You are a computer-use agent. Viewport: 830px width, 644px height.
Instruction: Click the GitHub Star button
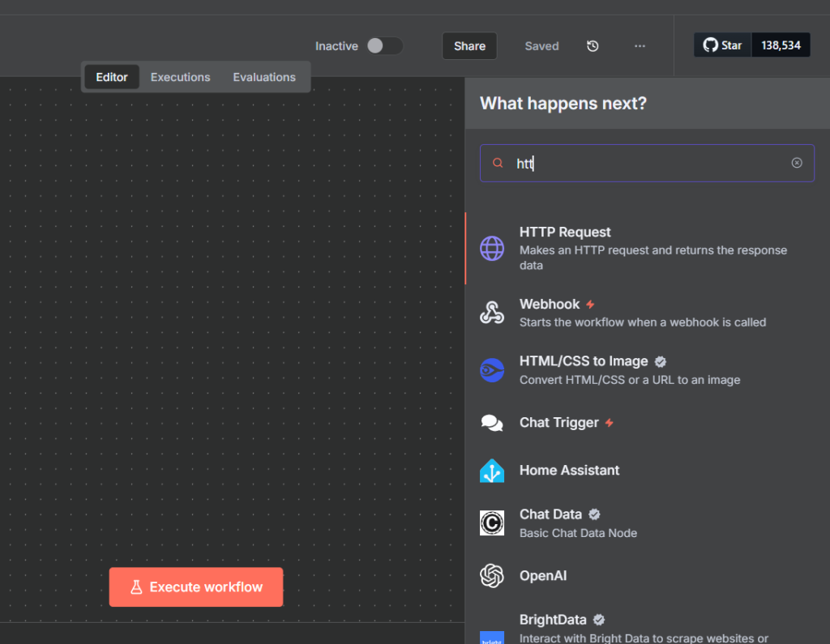click(x=723, y=45)
